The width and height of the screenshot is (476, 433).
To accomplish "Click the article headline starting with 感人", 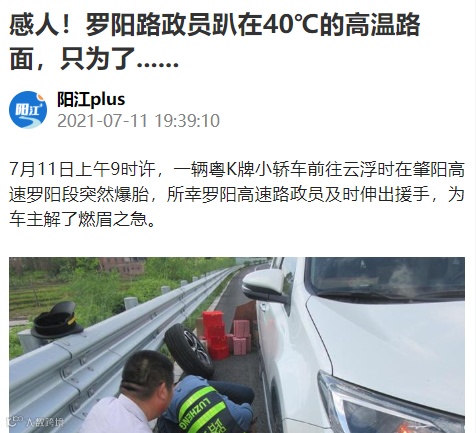I will click(x=214, y=42).
